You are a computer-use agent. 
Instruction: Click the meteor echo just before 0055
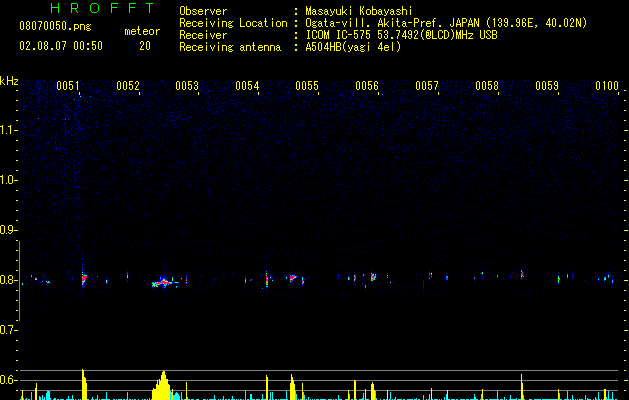(x=293, y=278)
